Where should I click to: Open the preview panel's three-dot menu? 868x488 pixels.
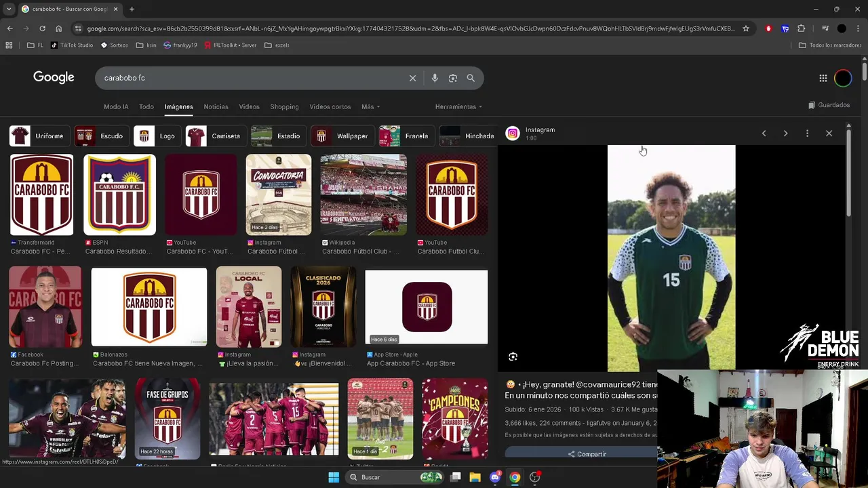(807, 134)
